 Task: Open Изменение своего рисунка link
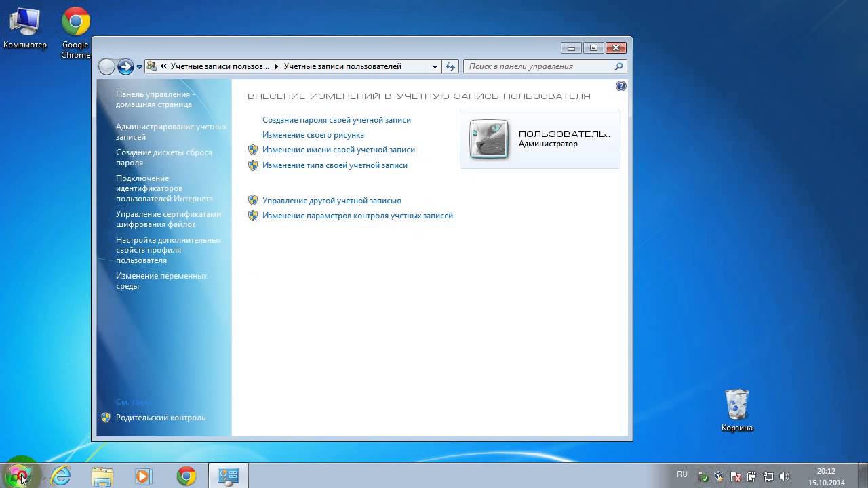[x=313, y=135]
